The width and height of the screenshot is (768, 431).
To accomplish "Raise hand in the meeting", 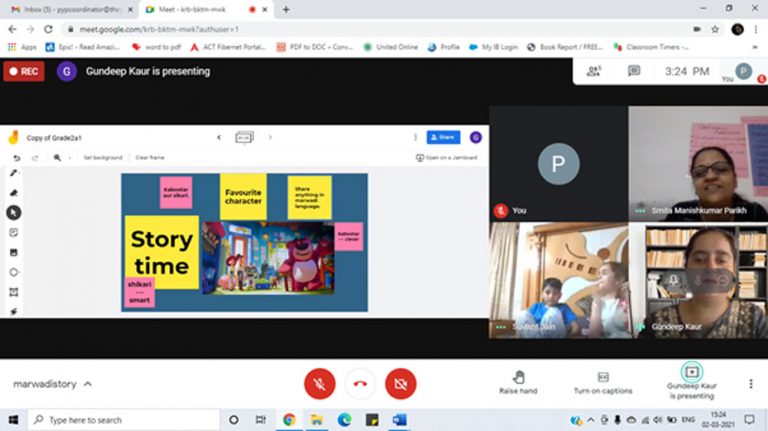I will 518,383.
